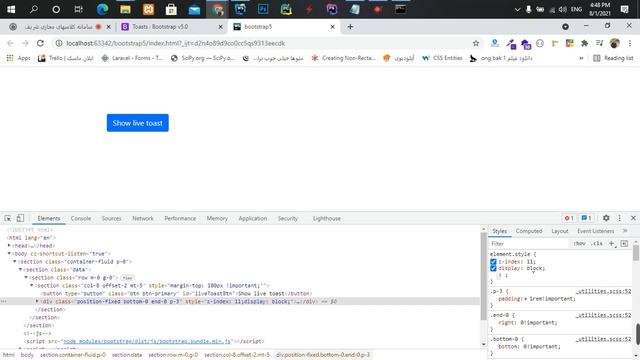Viewport: 640px width, 360px height.
Task: Open Chrome extensions puzzle icon
Action: [x=584, y=43]
